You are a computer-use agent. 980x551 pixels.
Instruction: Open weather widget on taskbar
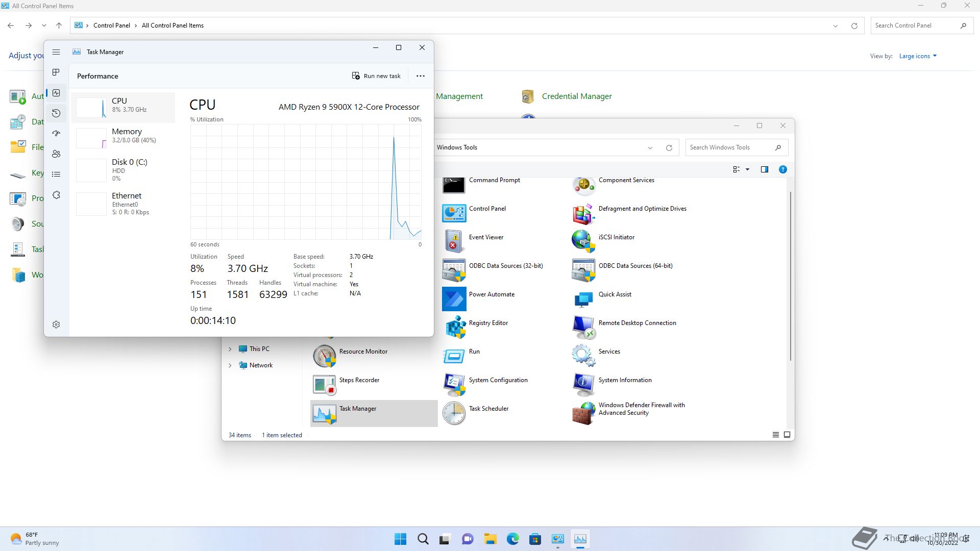coord(35,539)
